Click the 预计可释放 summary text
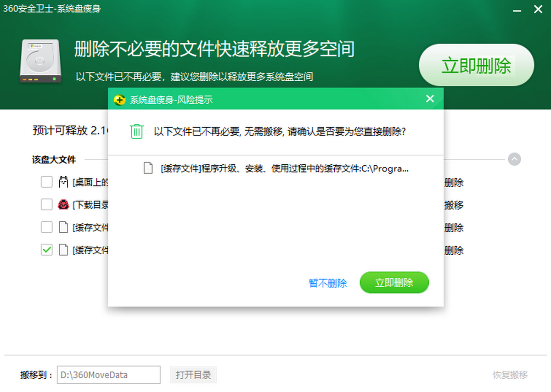This screenshot has width=551, height=392. 70,130
